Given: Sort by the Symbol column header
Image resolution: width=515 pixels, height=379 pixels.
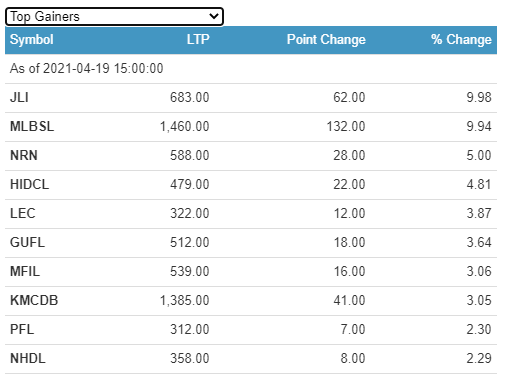Looking at the screenshot, I should pos(32,40).
